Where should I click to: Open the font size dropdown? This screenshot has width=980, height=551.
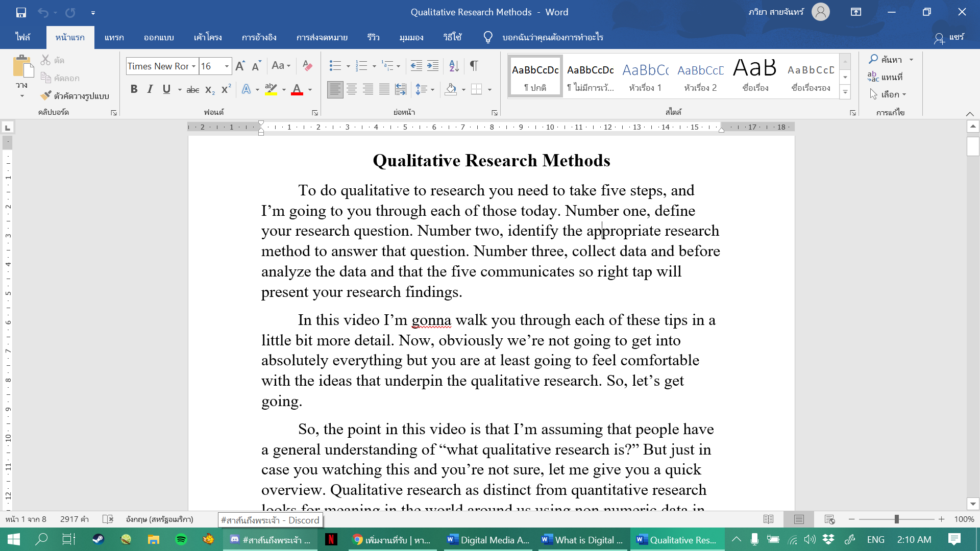pos(227,66)
